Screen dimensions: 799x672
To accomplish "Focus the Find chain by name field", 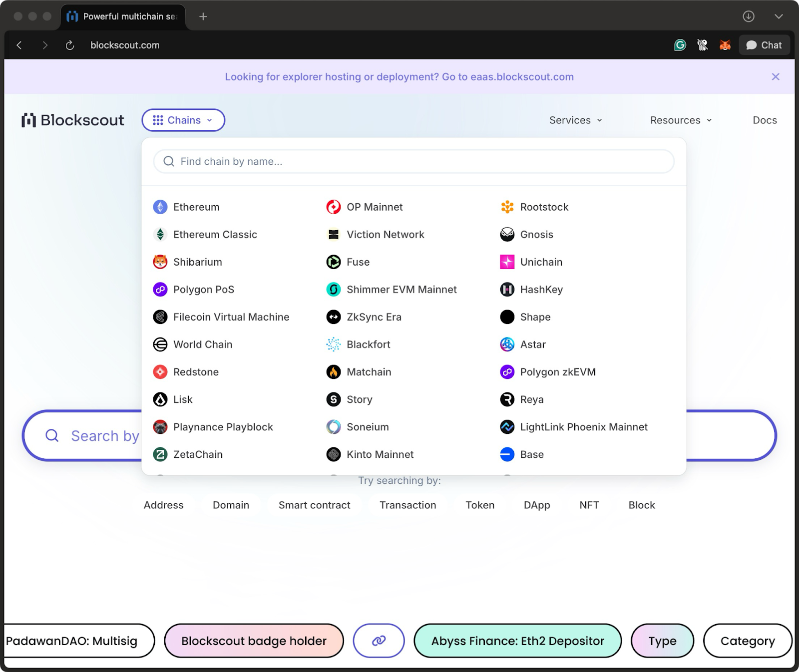I will tap(414, 162).
